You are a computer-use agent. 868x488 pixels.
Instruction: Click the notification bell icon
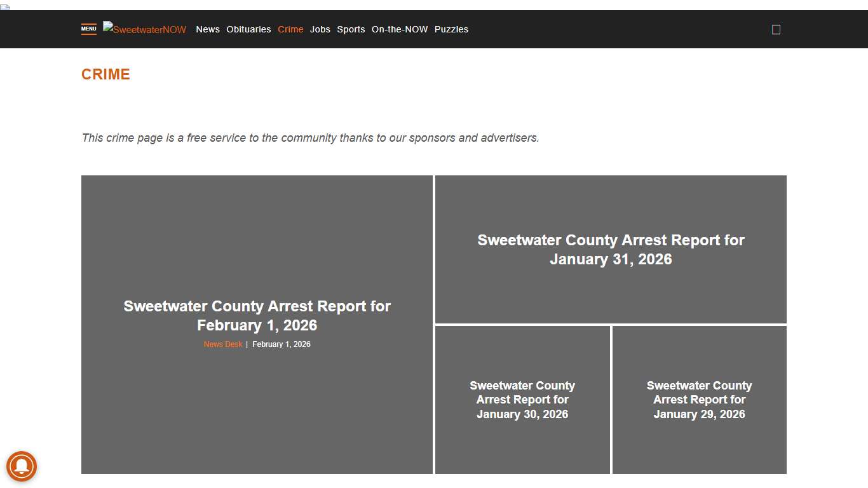[22, 466]
